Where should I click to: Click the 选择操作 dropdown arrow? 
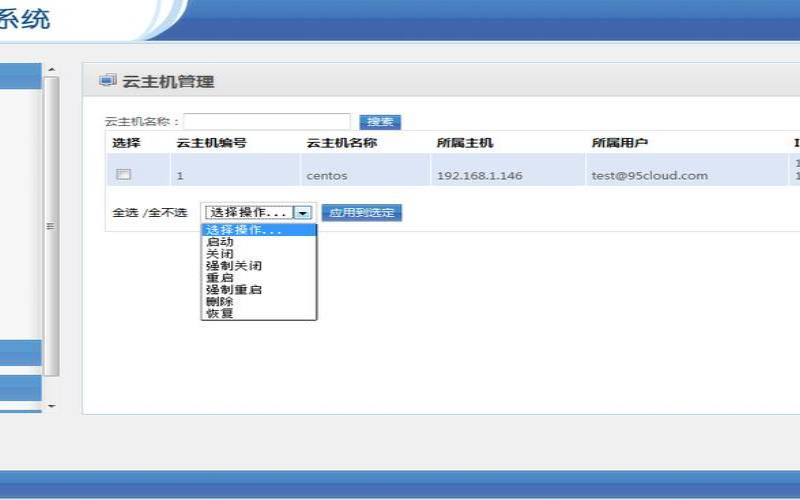tap(304, 213)
